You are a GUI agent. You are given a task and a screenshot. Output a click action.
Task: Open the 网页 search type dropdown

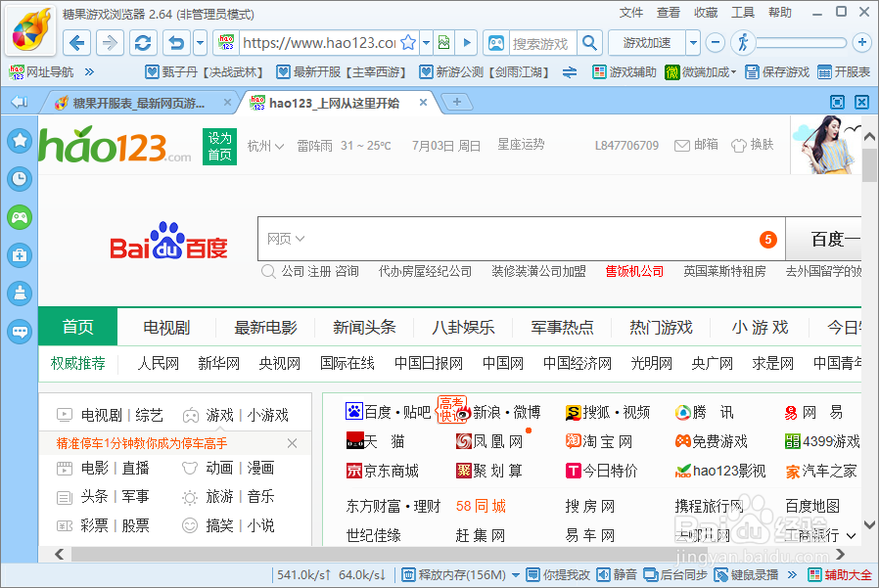[286, 239]
